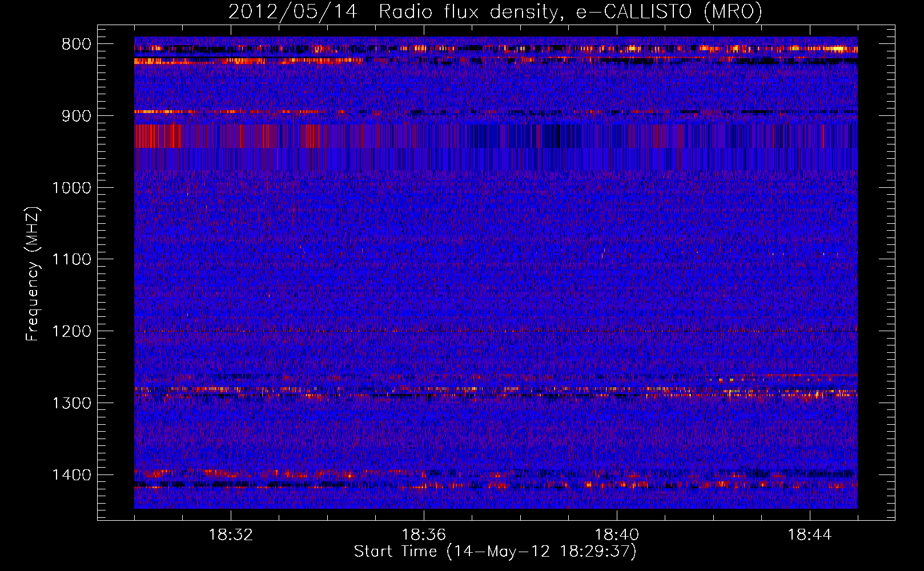Click the 1200 frequency tick label

pos(71,331)
